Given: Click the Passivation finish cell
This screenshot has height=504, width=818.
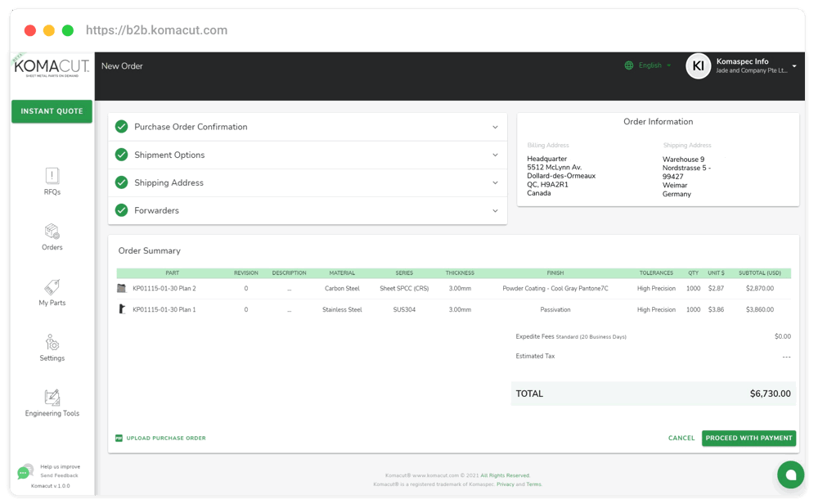Looking at the screenshot, I should tap(555, 309).
